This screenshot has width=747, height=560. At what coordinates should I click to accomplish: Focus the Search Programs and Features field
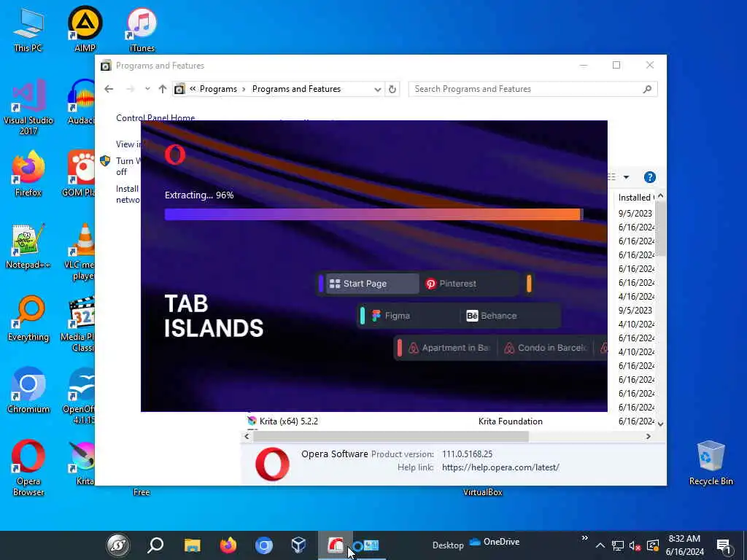(x=533, y=89)
